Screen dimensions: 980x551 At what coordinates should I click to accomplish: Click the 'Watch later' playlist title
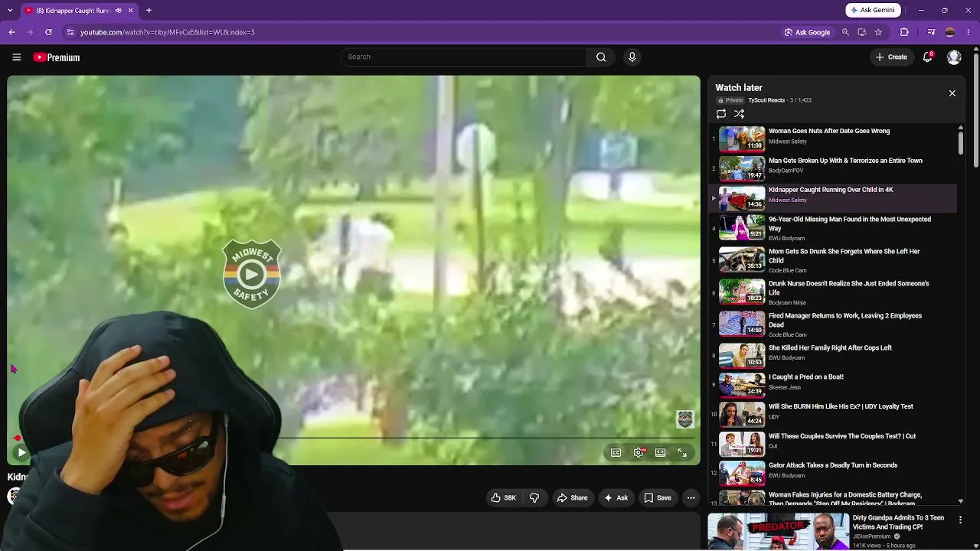[739, 88]
